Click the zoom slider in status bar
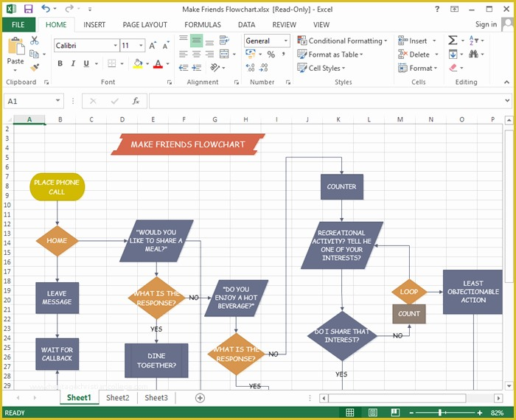The height and width of the screenshot is (420, 516). pyautogui.click(x=440, y=413)
